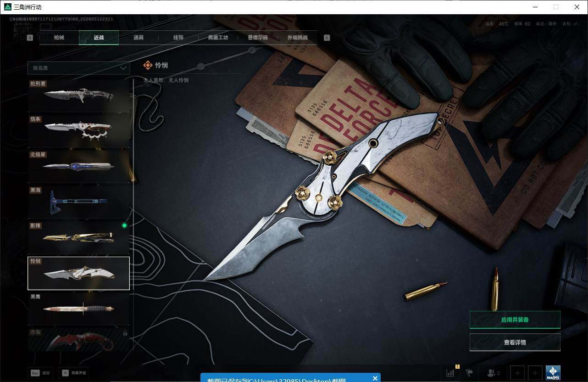This screenshot has height=382, width=588.
Task: Select the 处刑者 knife thumbnail
Action: (x=78, y=95)
